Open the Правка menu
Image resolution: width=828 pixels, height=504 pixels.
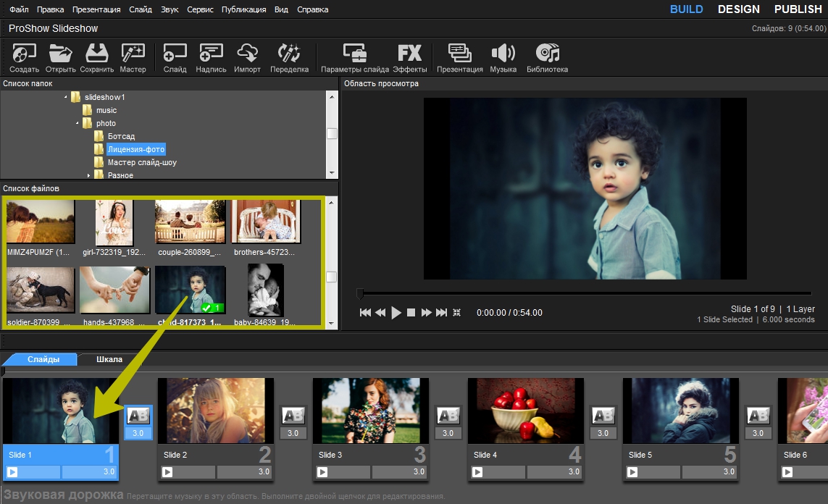click(x=50, y=9)
